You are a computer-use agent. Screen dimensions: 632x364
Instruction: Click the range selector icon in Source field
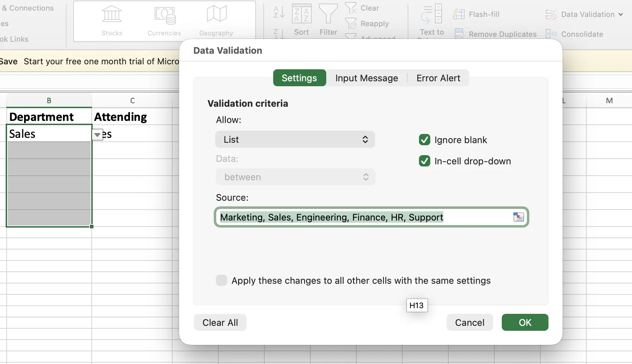[518, 217]
